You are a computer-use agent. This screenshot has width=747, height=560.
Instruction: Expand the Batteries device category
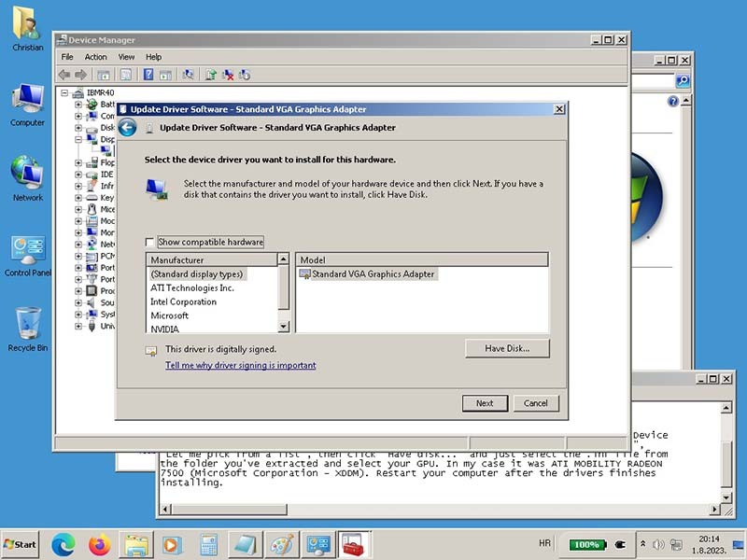pos(78,105)
